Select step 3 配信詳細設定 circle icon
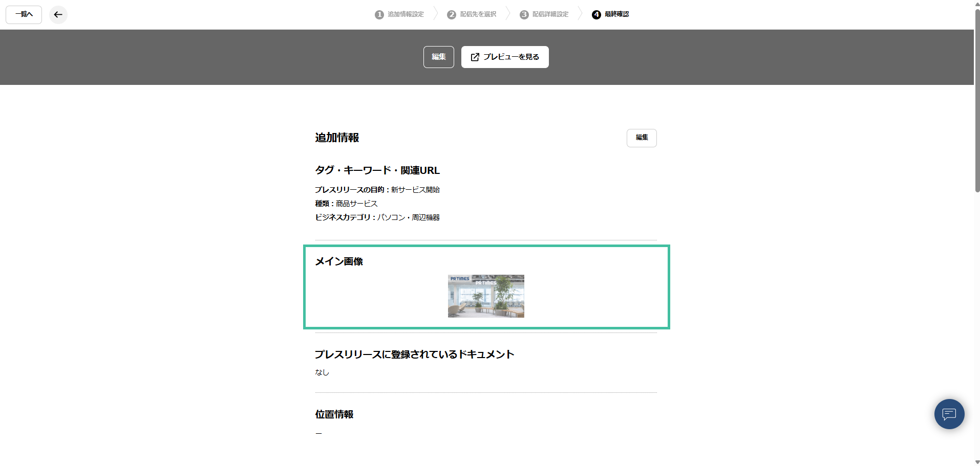Screen dimensions: 980x466 [x=523, y=14]
